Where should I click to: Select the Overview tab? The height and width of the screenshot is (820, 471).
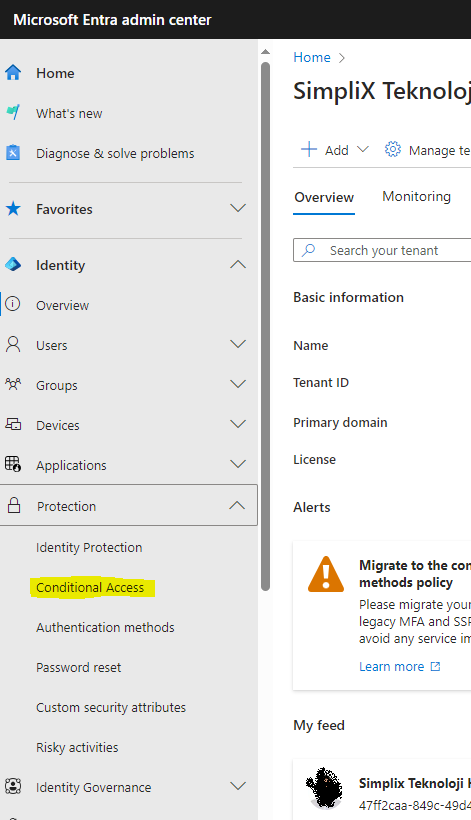(x=324, y=198)
